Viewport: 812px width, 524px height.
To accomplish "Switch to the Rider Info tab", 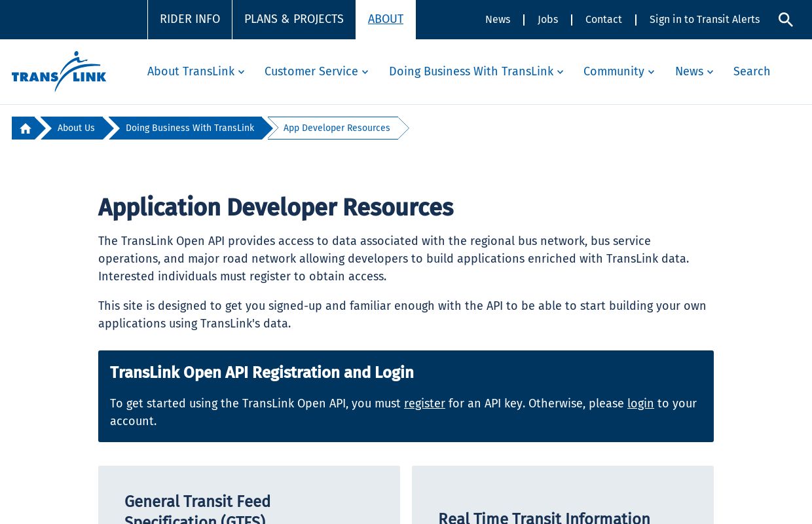I will [190, 20].
